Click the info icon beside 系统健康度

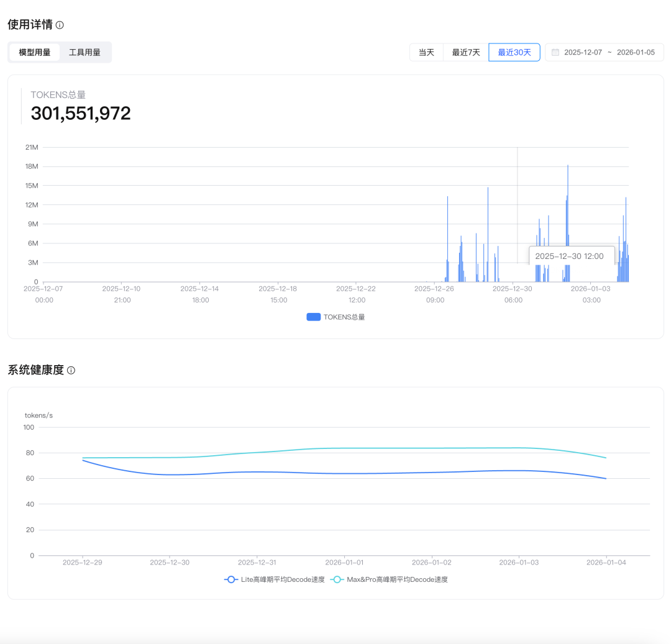[71, 370]
